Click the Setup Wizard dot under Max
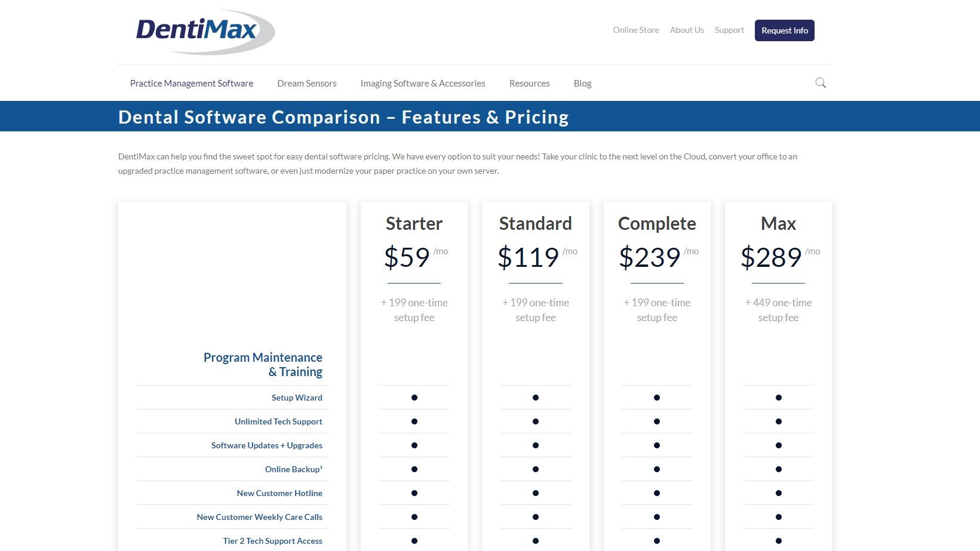The image size is (980, 551). [x=779, y=398]
